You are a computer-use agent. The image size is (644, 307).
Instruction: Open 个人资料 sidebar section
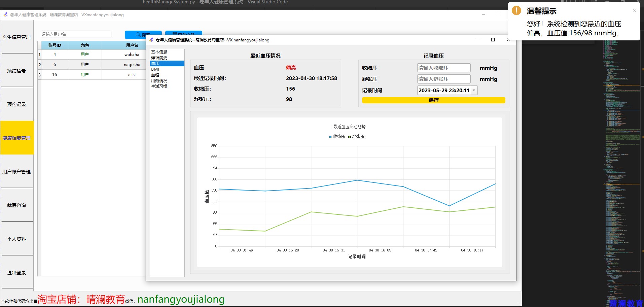(x=16, y=239)
